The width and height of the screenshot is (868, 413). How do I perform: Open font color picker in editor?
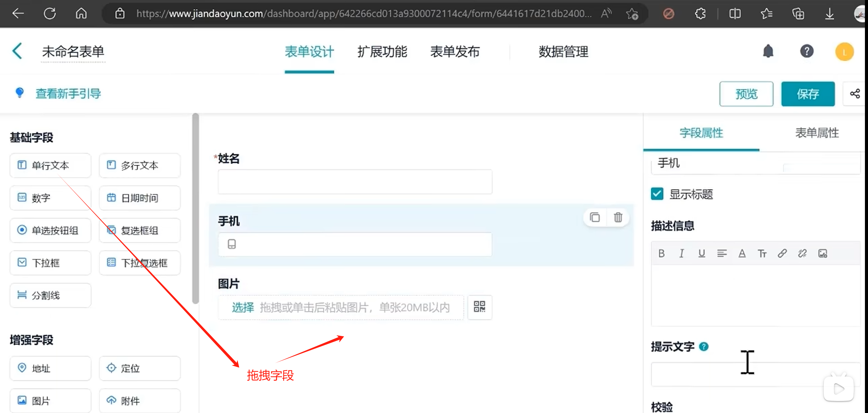742,253
